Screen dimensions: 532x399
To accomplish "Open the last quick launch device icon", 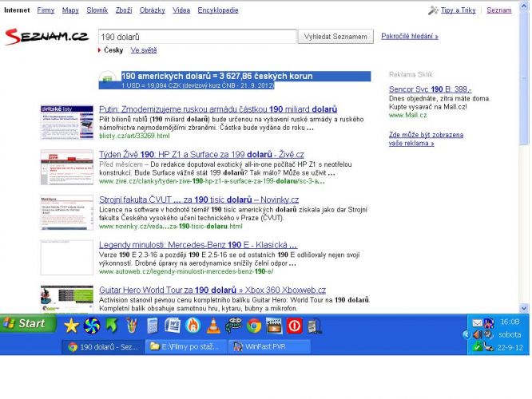I will point(315,326).
